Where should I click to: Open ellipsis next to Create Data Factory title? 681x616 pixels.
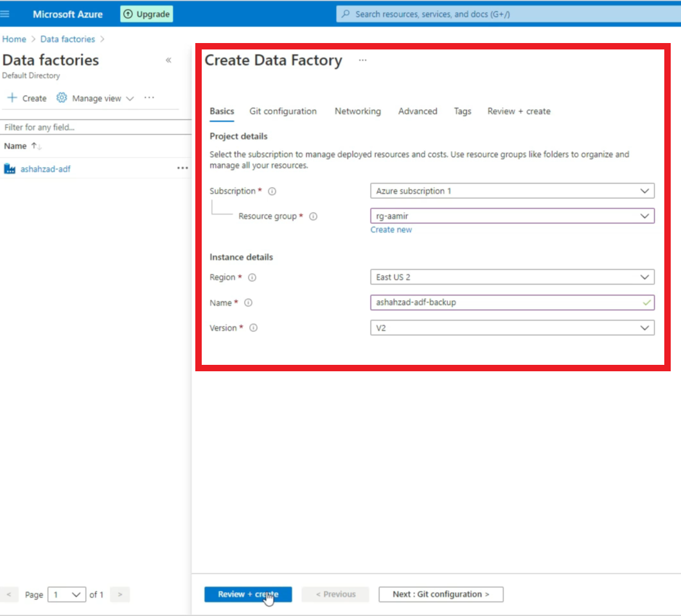tap(362, 60)
